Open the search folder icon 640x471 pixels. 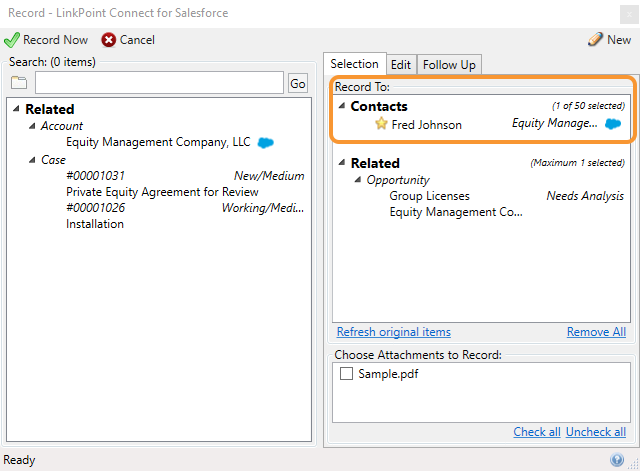(x=19, y=82)
